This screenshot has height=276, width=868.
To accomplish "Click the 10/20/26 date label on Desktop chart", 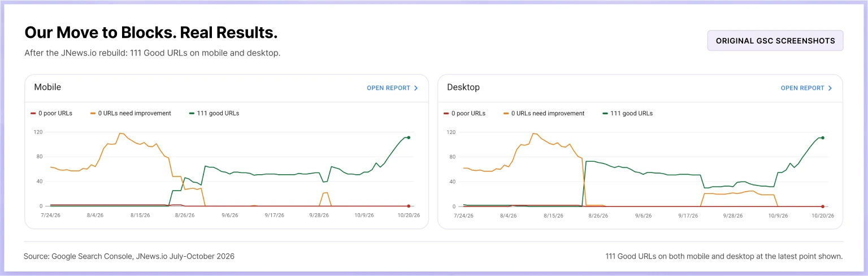I will point(823,215).
